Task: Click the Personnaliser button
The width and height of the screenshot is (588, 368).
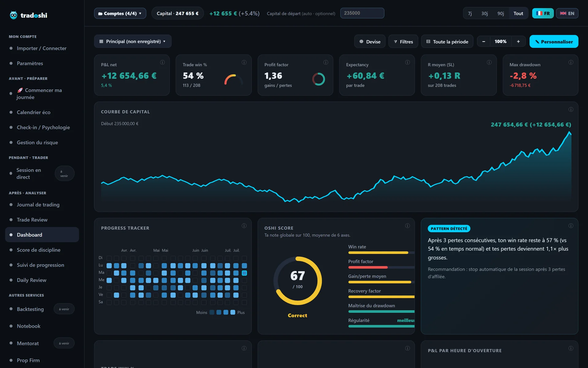Action: coord(554,41)
